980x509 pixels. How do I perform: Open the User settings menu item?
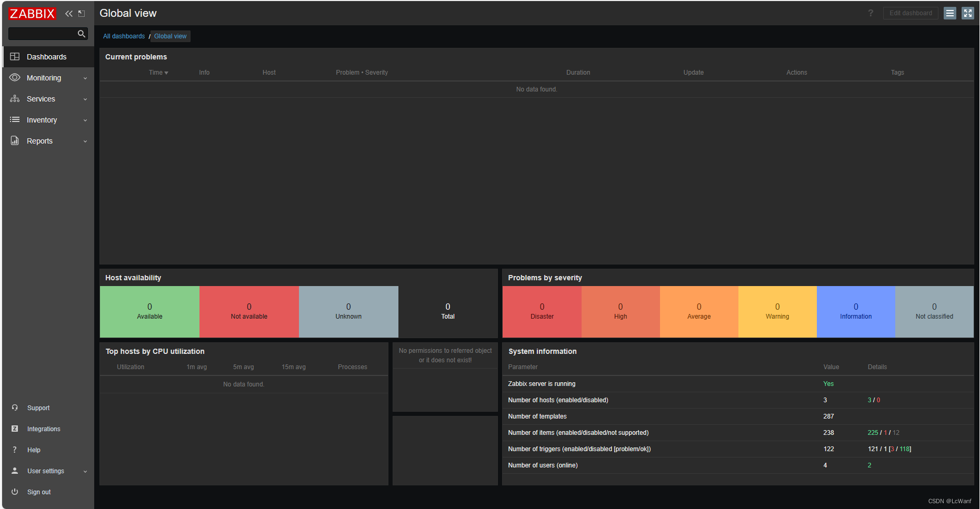48,471
